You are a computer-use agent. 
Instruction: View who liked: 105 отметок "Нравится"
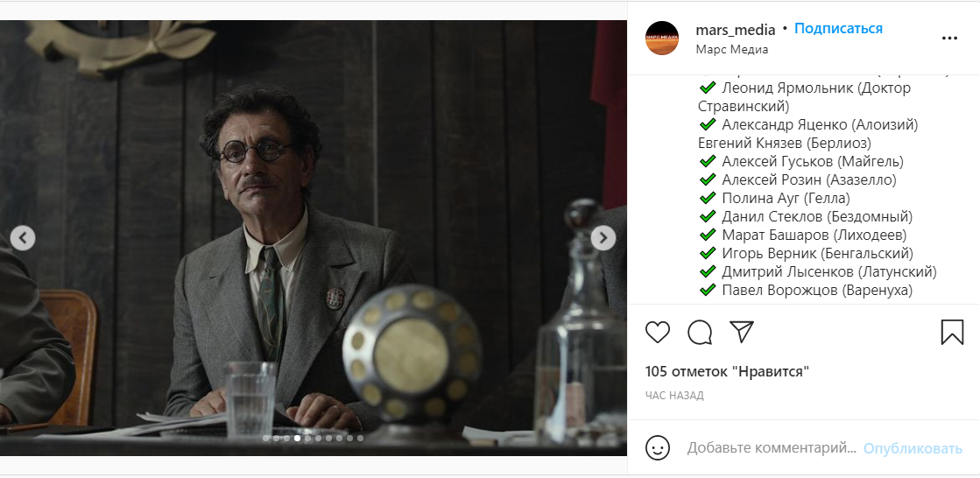(727, 372)
